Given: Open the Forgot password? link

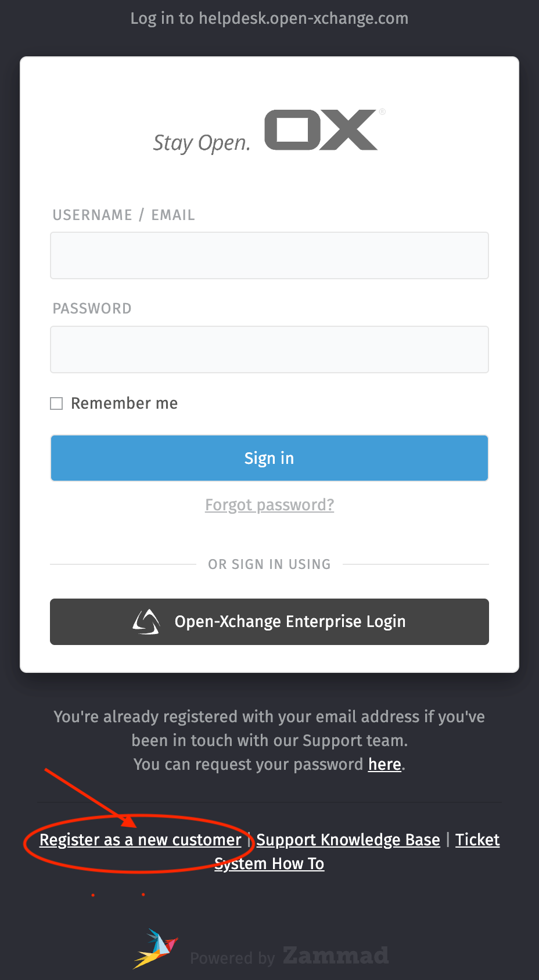Looking at the screenshot, I should 269,505.
